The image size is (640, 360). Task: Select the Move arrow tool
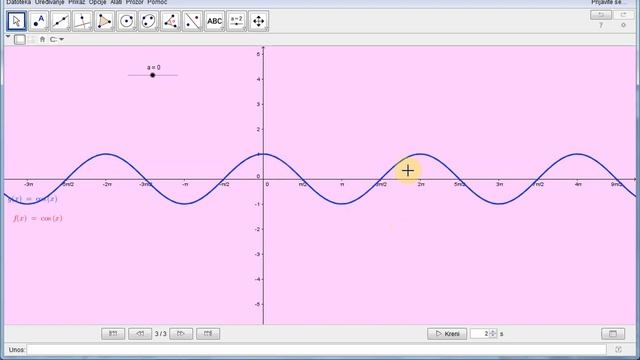tap(17, 21)
